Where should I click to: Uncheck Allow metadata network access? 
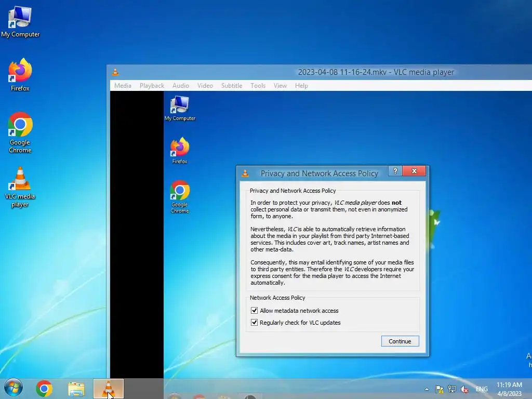point(254,311)
